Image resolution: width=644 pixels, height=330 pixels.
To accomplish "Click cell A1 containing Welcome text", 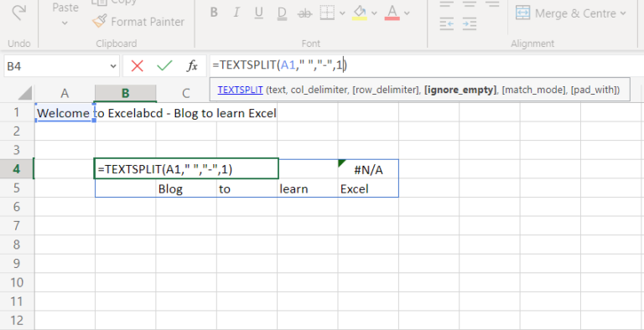I will (x=65, y=112).
